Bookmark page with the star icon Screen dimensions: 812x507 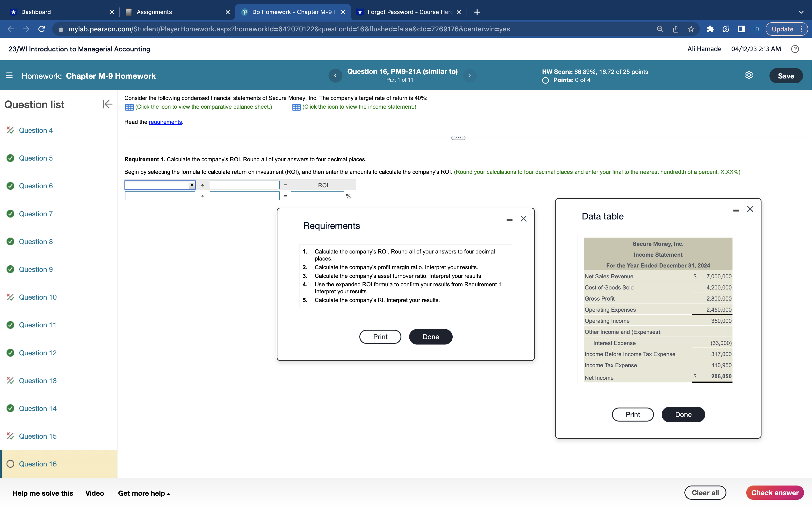coord(691,29)
